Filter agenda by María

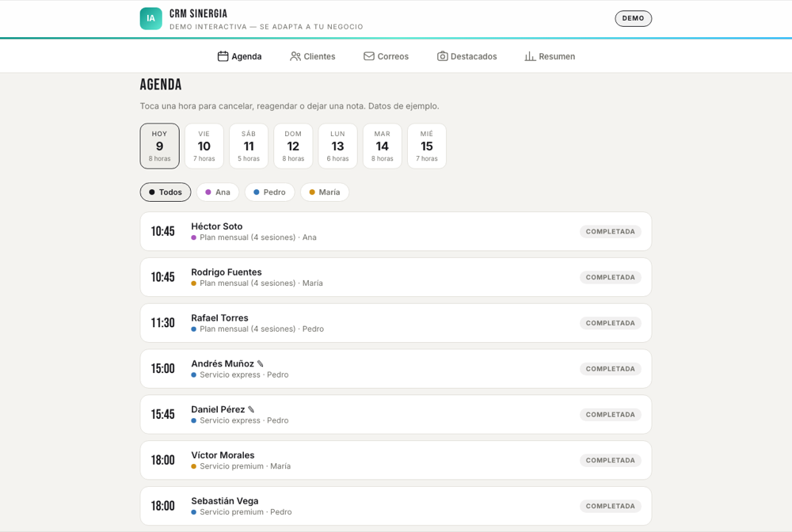325,192
